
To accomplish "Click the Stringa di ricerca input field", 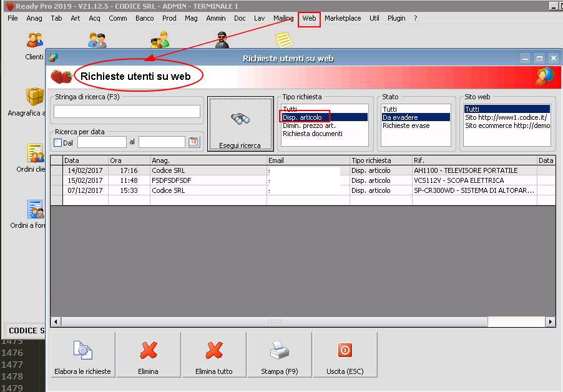I will [127, 112].
